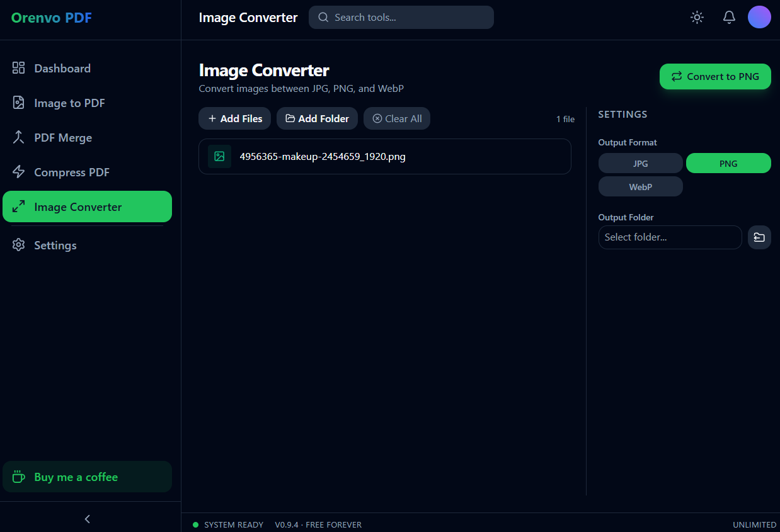Select Image Converter in sidebar
The width and height of the screenshot is (780, 532).
pos(87,207)
